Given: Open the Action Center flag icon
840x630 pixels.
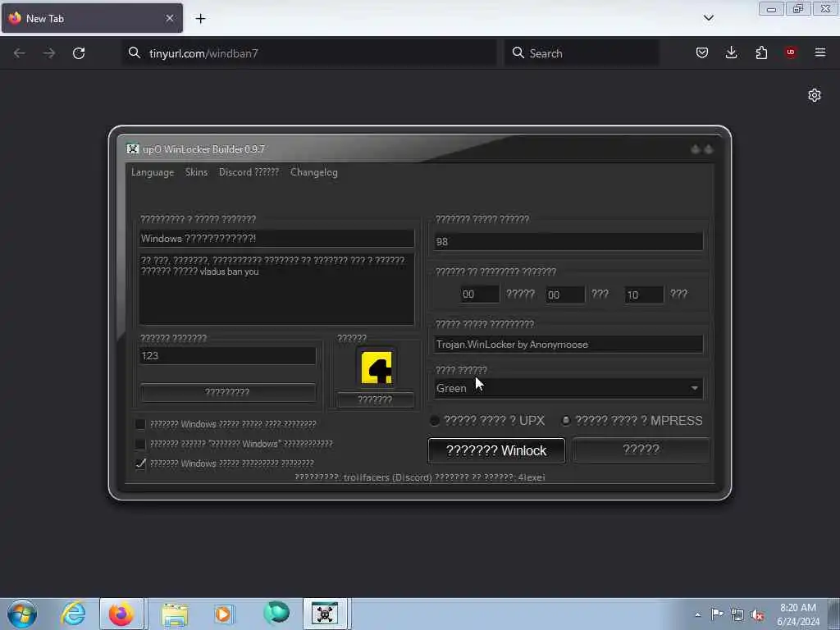Looking at the screenshot, I should [x=717, y=614].
